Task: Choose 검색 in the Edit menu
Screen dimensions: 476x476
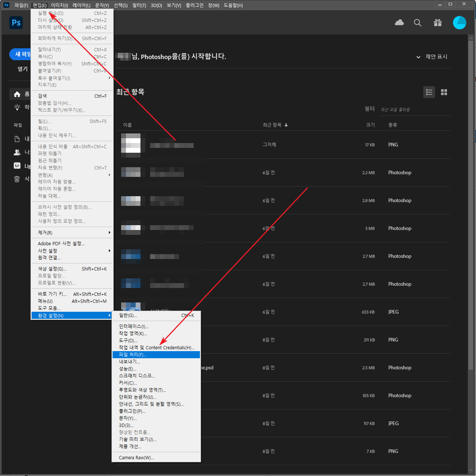Action: tap(72, 96)
